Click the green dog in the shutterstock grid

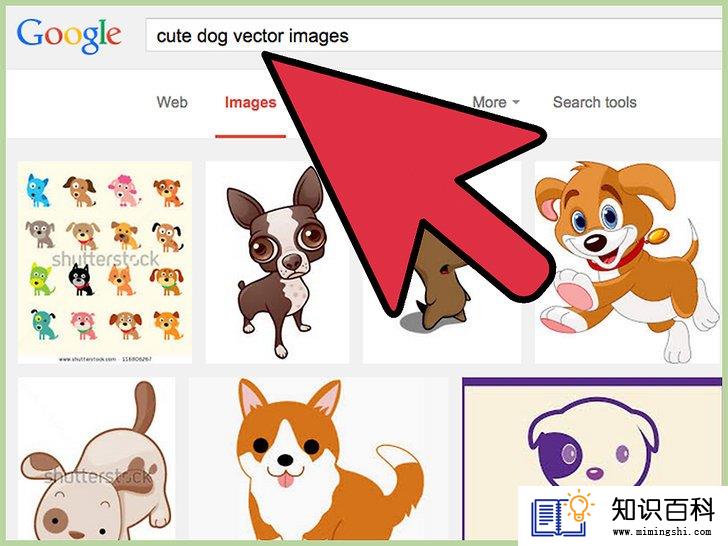click(x=41, y=280)
